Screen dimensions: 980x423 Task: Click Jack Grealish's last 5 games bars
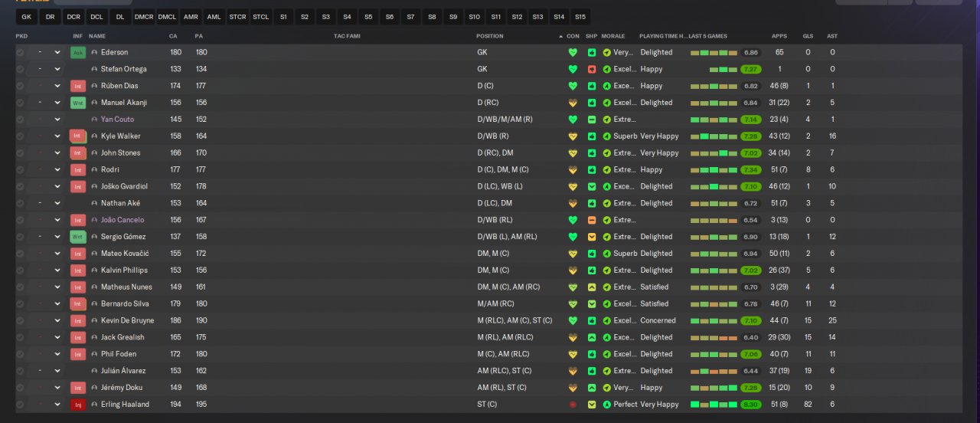[714, 337]
